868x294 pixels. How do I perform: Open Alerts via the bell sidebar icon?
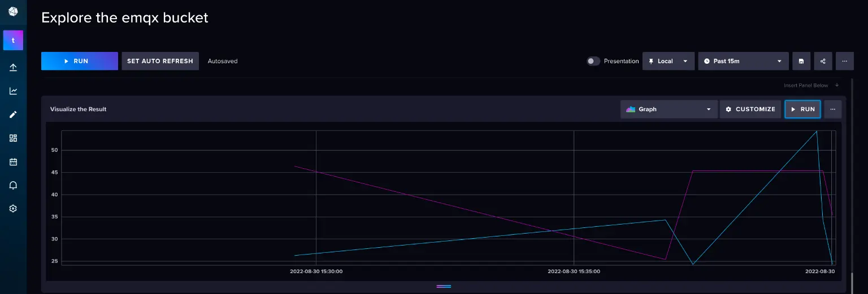pos(13,185)
